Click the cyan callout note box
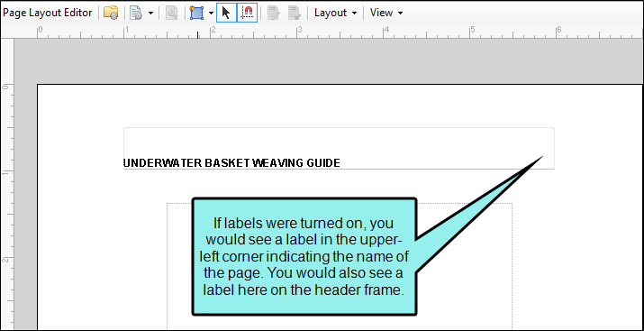Image resolution: width=644 pixels, height=331 pixels. (304, 256)
